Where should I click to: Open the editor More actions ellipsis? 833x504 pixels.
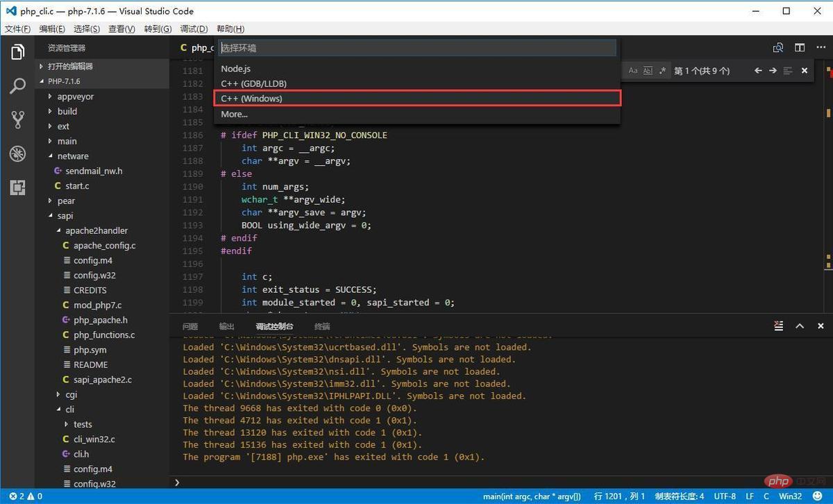[x=821, y=48]
